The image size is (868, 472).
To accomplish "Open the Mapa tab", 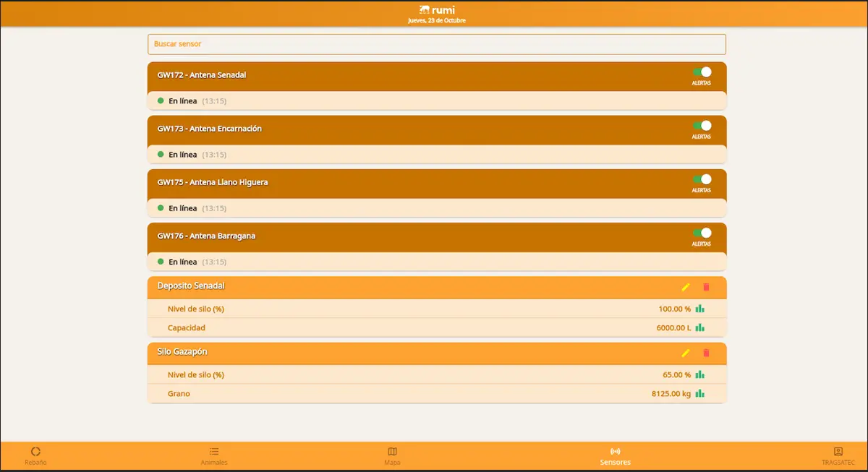I will point(392,456).
